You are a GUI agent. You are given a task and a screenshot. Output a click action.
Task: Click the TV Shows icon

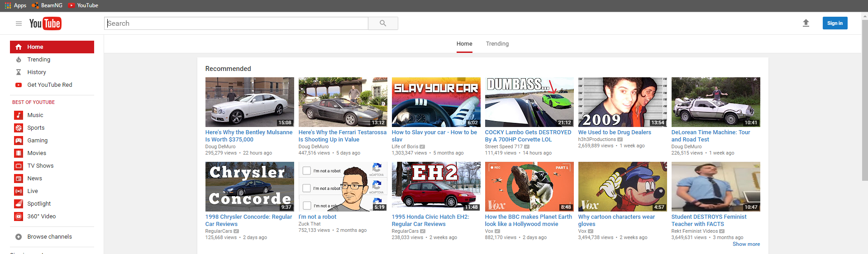(19, 166)
